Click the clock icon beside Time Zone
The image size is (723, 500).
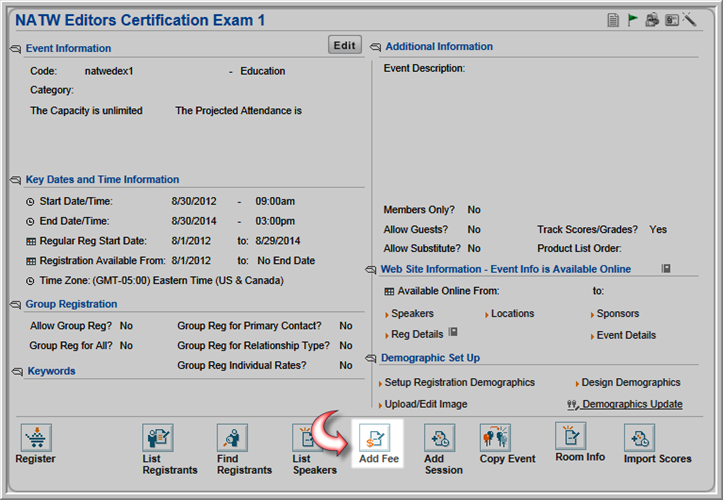pos(30,281)
